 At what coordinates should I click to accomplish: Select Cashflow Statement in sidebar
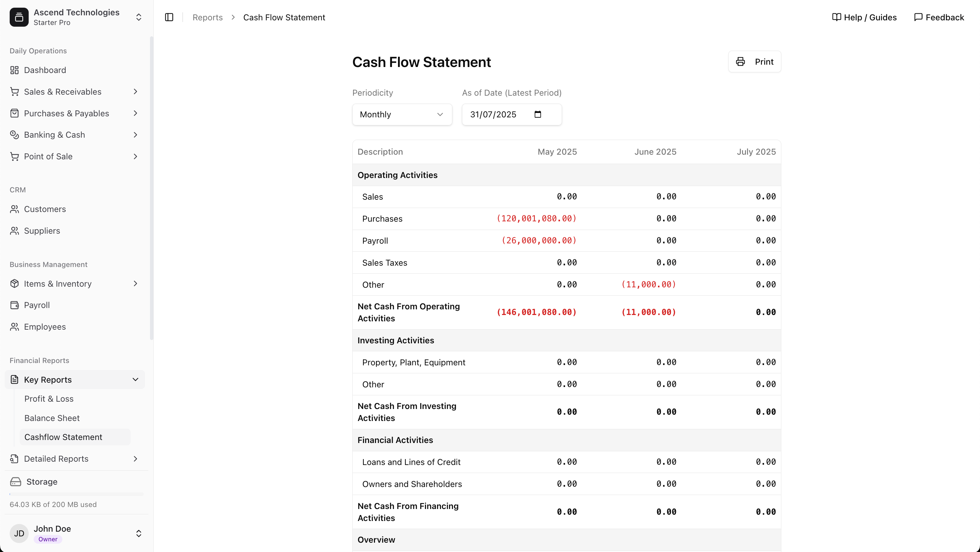[x=75, y=437]
